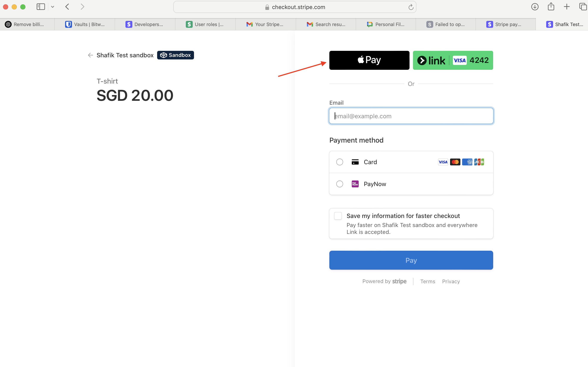Click back arrow beside Shafik Test sandbox
Viewport: 588px width, 367px height.
click(90, 55)
